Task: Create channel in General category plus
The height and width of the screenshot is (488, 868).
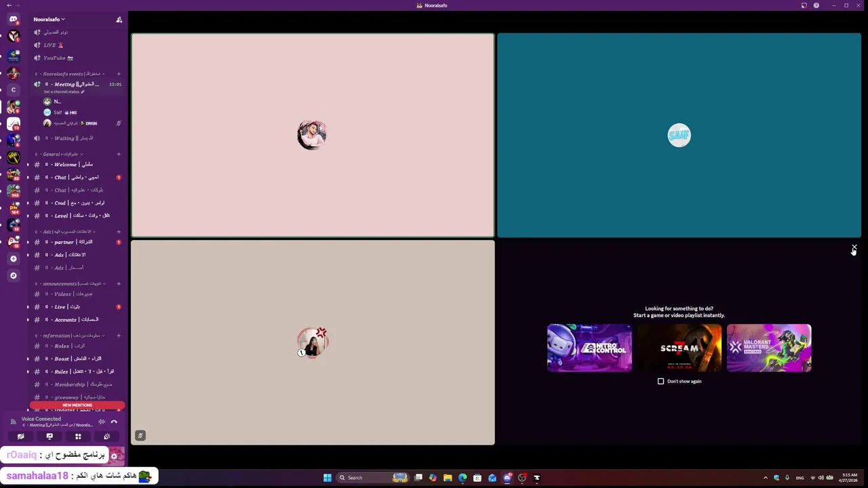Action: coord(119,154)
